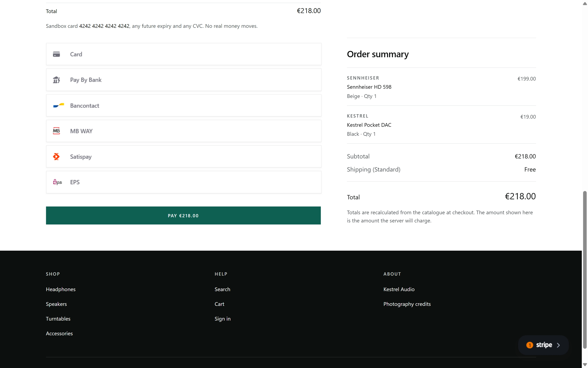This screenshot has height=368, width=588.
Task: Go to Turntables in footer
Action: click(x=58, y=319)
